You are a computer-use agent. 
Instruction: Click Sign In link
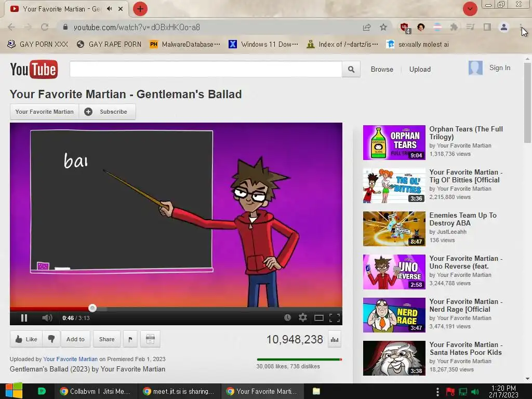[499, 68]
